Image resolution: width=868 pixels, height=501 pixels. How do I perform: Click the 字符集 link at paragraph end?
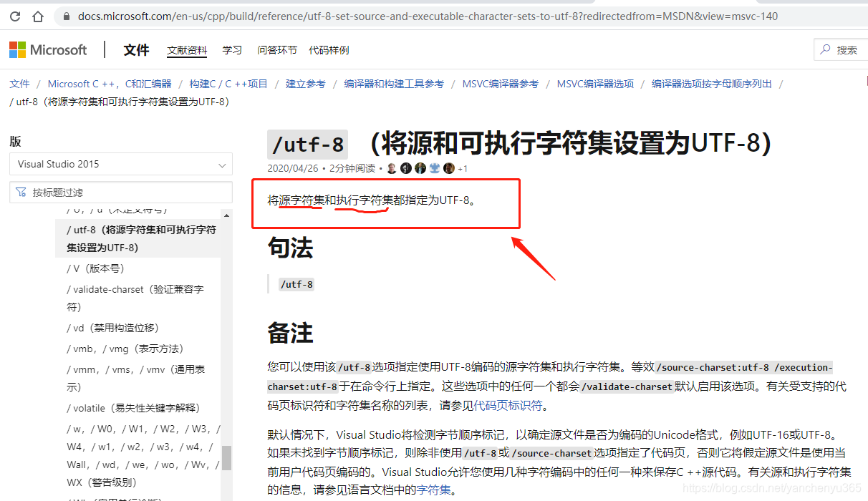pyautogui.click(x=434, y=490)
